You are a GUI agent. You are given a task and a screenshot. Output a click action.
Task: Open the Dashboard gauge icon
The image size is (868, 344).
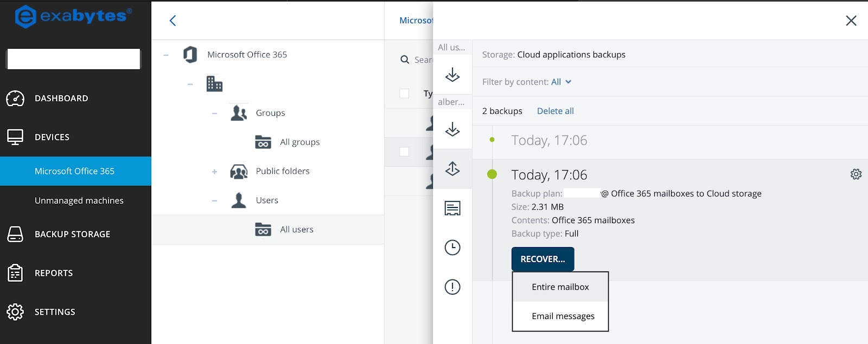pos(15,99)
